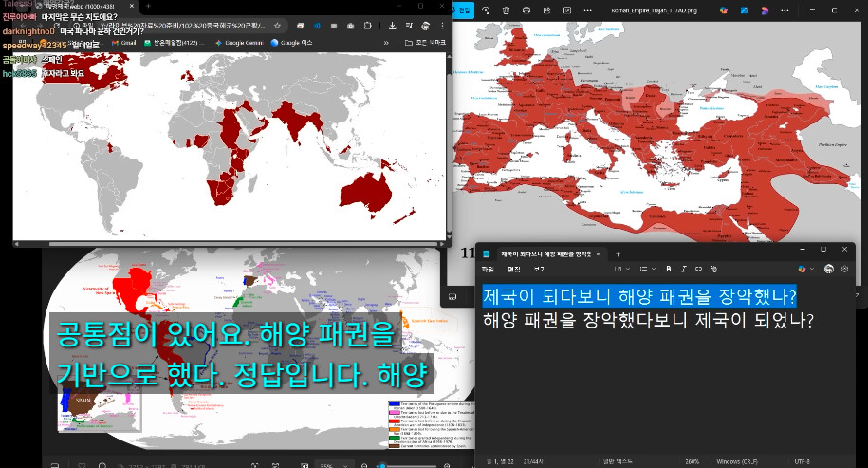Screen dimensions: 868x468
Task: Click the favorite heart icon in bottom Photos window
Action: (82, 466)
